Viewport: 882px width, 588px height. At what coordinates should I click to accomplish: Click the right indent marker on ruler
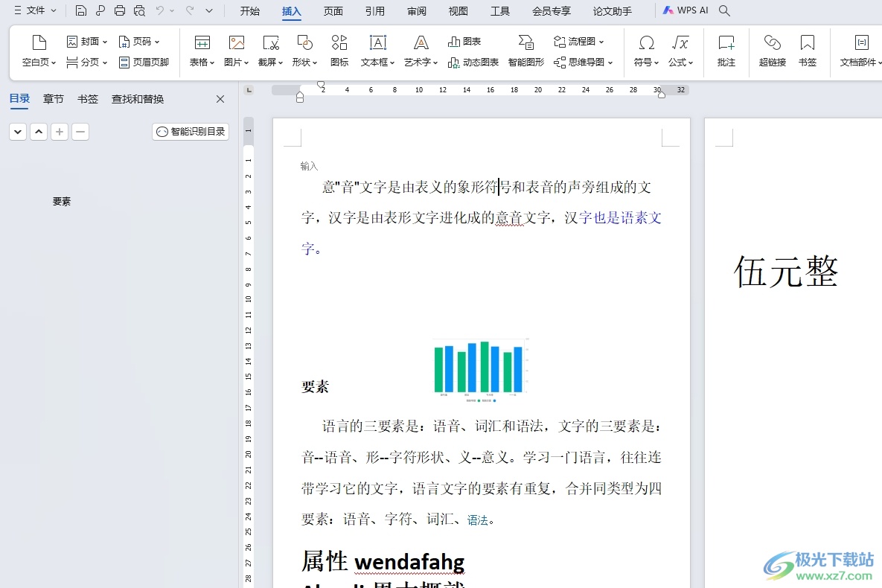click(x=662, y=95)
